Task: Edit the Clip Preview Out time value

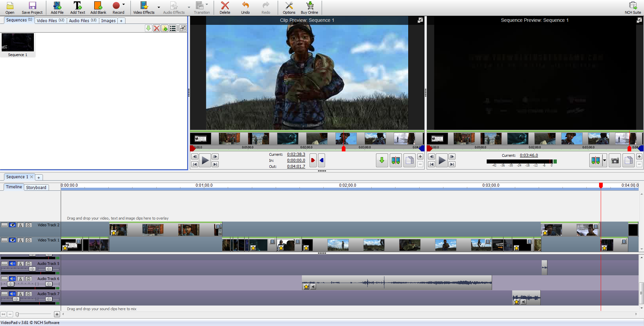Action: (x=296, y=167)
